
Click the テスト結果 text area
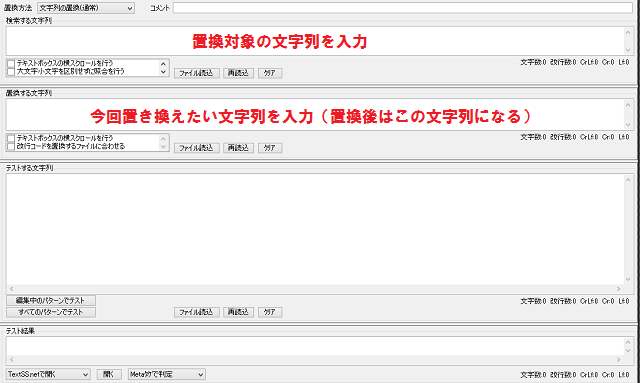[x=315, y=346]
